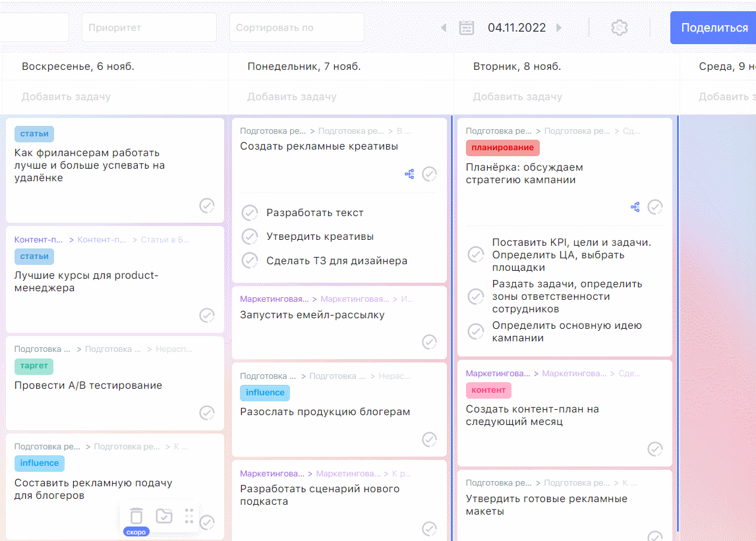756x541 pixels.
Task: Advance to the next date with the right arrow
Action: click(x=559, y=28)
